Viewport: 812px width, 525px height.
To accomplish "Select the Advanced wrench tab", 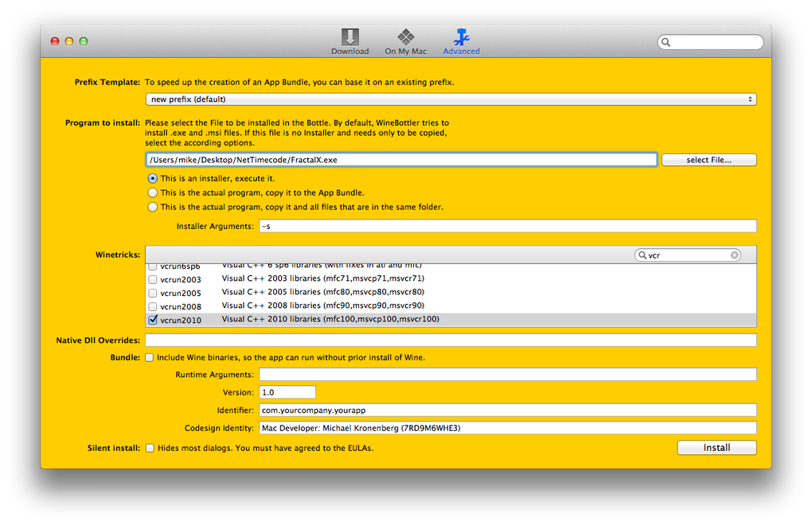I will [461, 41].
